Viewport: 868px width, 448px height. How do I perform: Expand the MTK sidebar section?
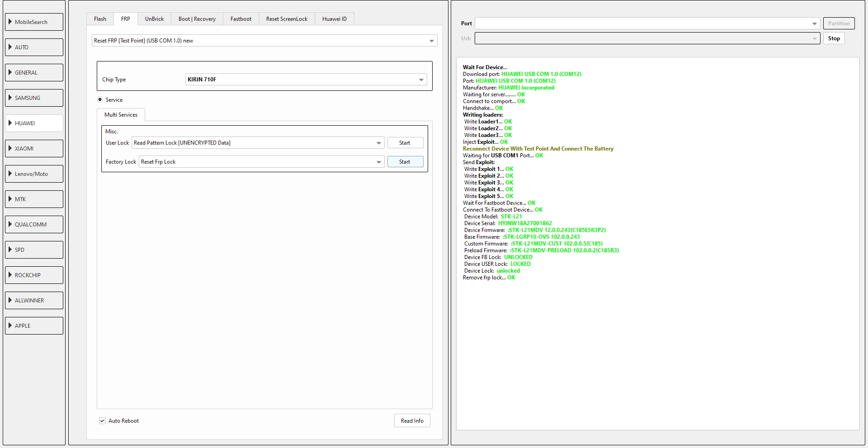(34, 199)
